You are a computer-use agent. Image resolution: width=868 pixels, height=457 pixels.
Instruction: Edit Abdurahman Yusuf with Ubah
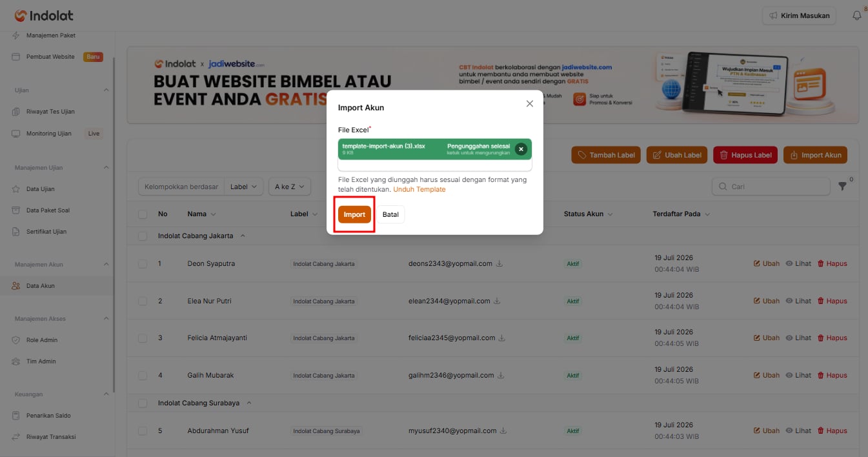pos(767,431)
